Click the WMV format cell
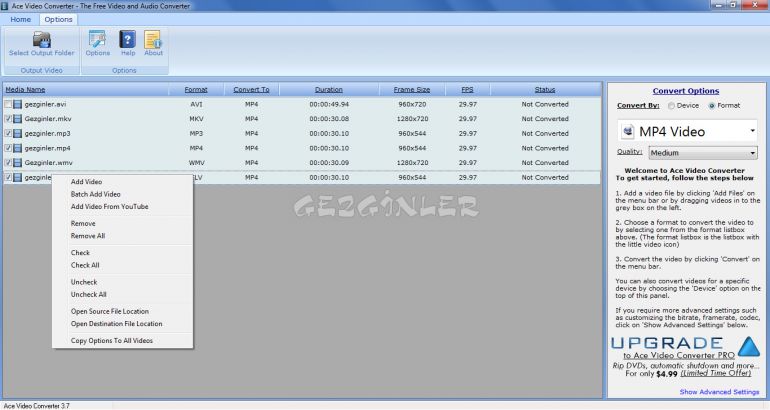Screen dimensions: 770x410 click(196, 163)
